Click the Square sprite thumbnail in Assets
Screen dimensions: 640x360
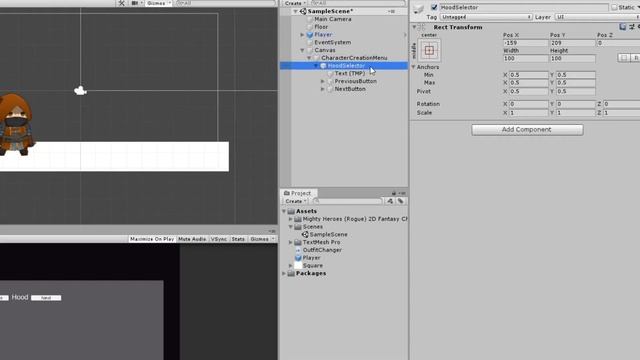[298, 265]
